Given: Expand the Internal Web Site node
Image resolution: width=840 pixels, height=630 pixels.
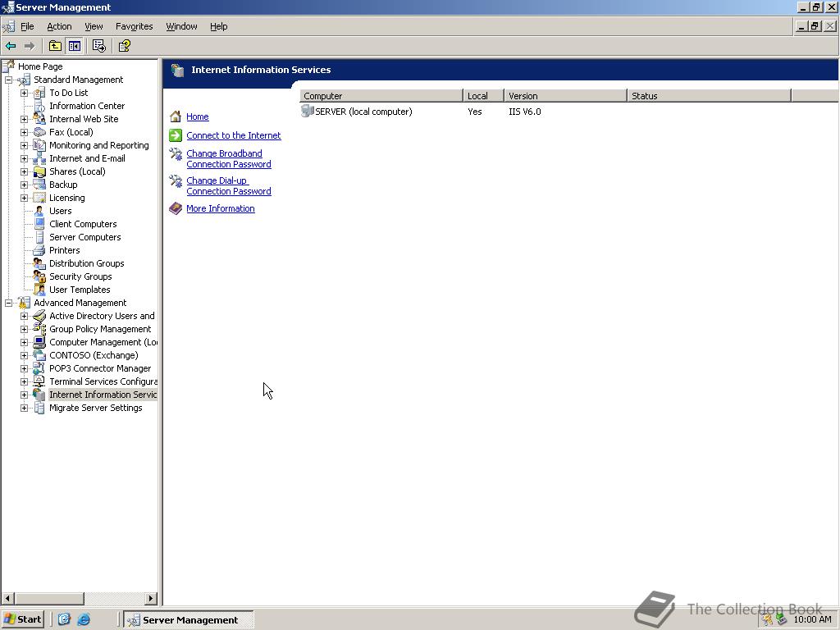Looking at the screenshot, I should [24, 119].
